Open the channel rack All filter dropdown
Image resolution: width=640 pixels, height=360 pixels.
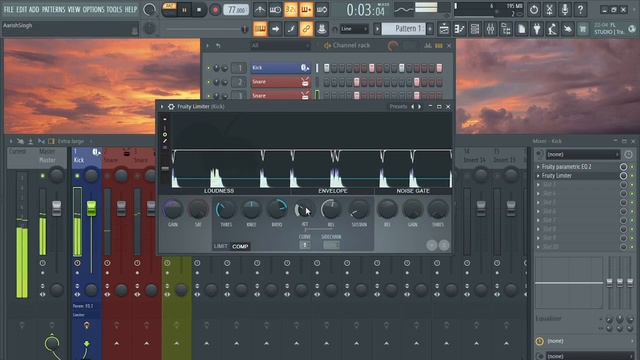coord(280,46)
